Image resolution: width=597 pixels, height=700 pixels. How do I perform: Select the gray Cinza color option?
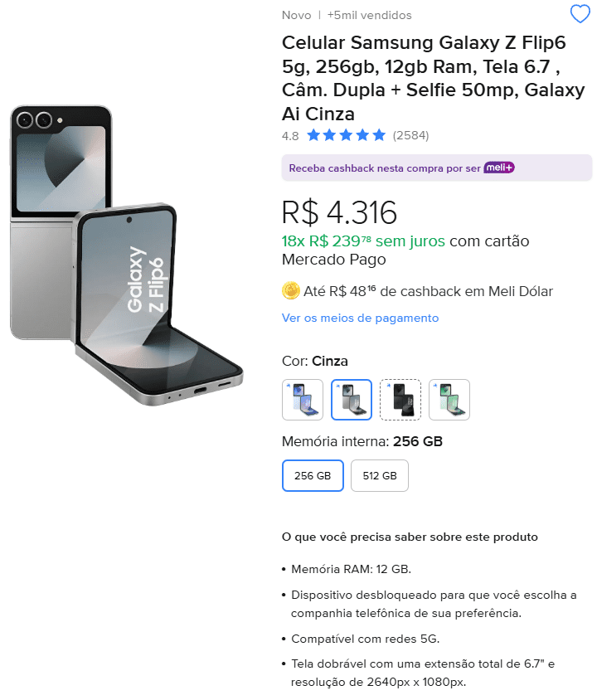pos(352,400)
